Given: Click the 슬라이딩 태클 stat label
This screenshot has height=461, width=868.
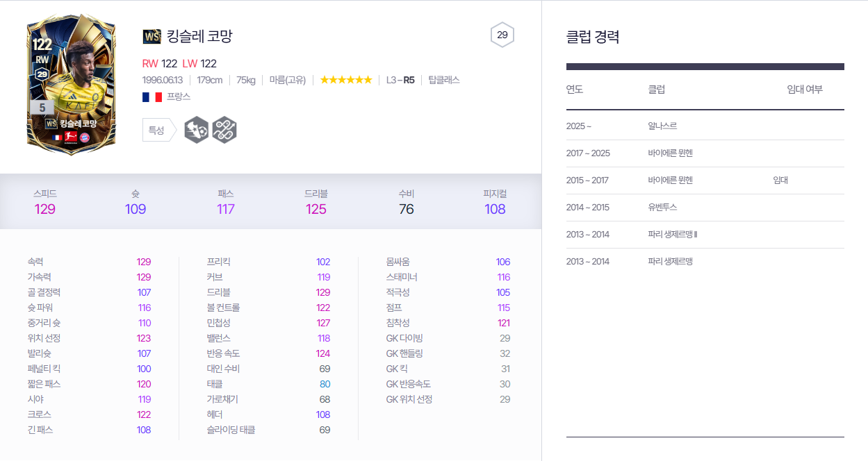Looking at the screenshot, I should point(231,430).
